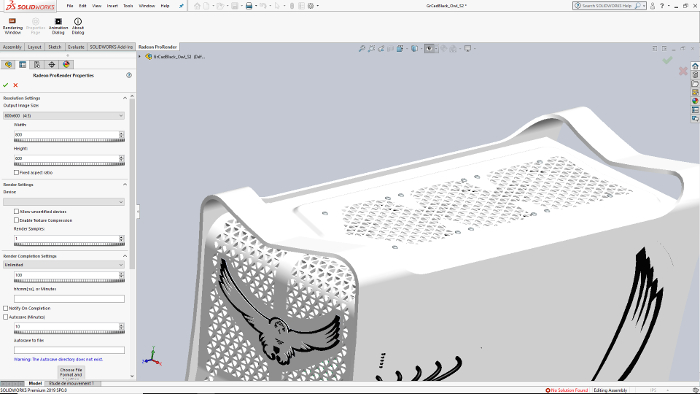Open the Insert menu
Image resolution: width=700 pixels, height=394 pixels.
point(112,6)
